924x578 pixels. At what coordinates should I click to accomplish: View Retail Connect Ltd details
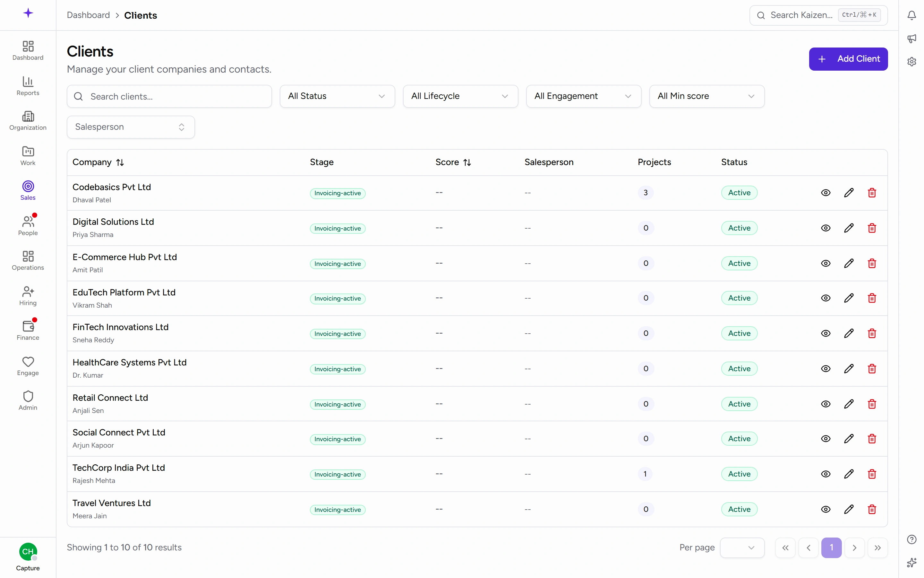(826, 404)
